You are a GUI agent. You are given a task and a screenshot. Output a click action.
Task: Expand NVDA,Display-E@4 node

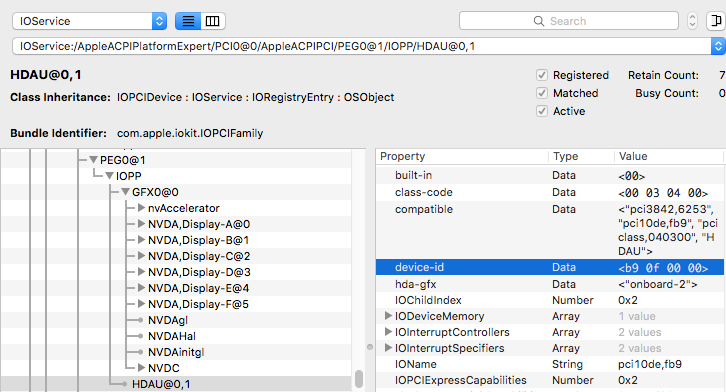(x=142, y=288)
